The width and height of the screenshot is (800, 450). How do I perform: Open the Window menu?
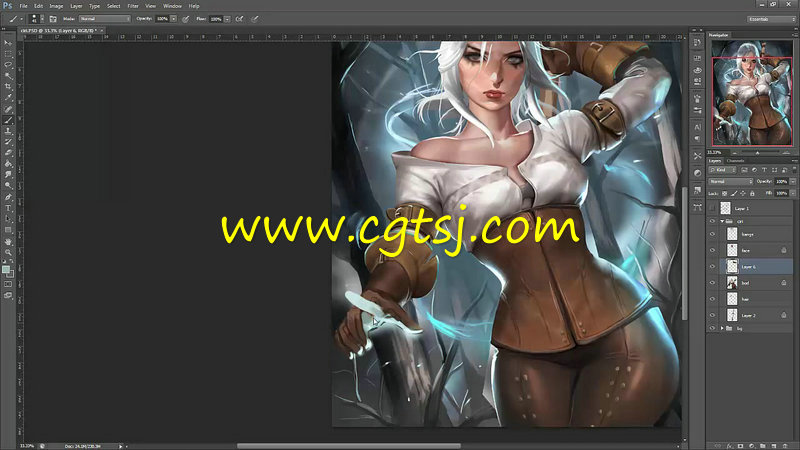(172, 6)
